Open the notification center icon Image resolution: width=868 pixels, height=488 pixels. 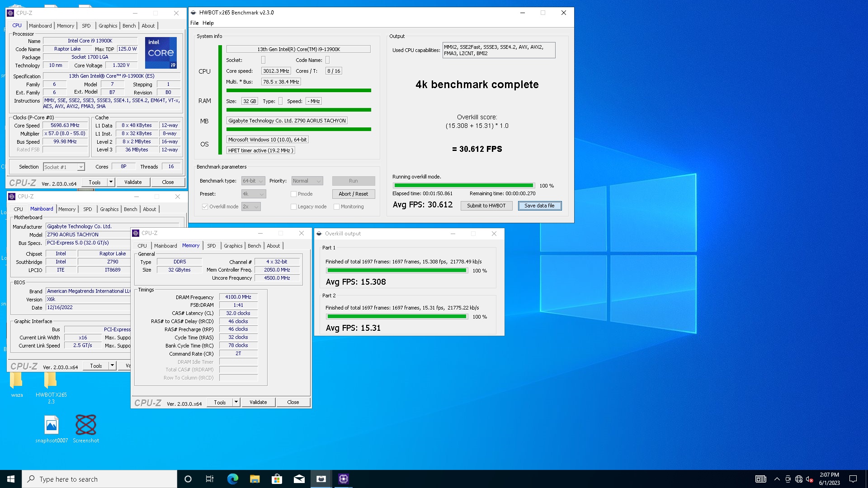coord(853,479)
